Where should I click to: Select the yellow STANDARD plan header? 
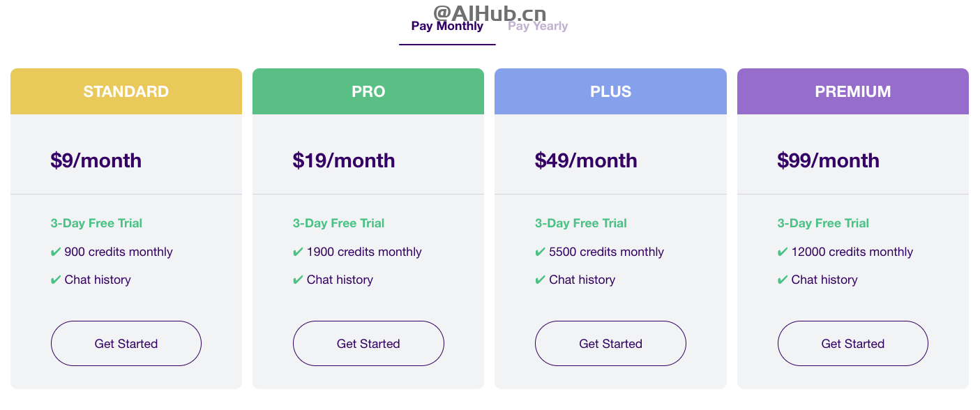tap(126, 91)
